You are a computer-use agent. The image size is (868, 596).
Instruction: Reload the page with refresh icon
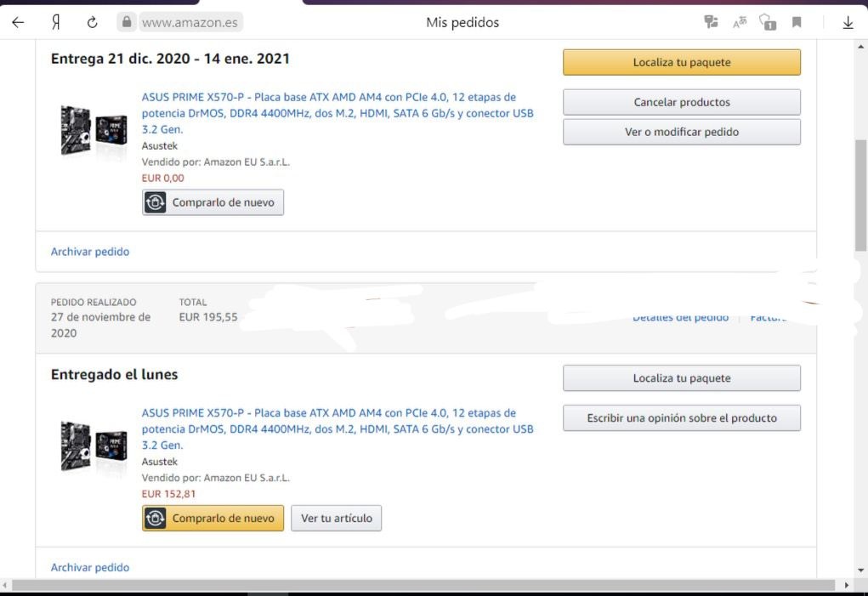tap(92, 23)
